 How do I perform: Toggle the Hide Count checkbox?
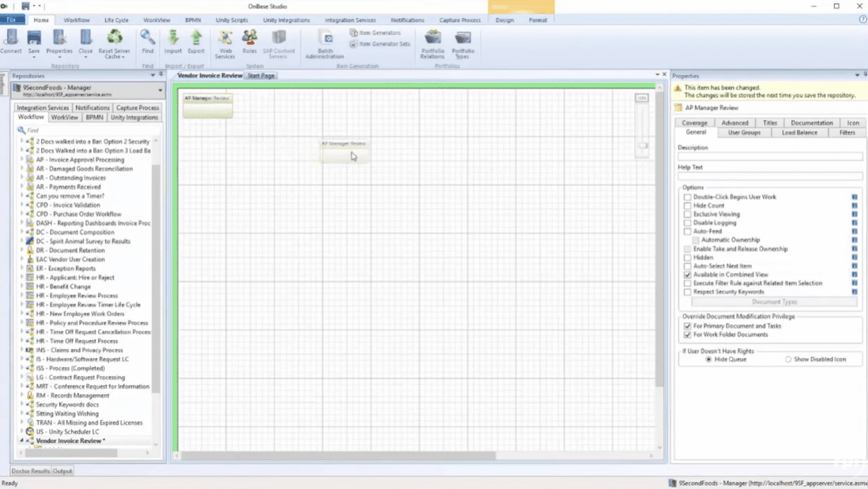(x=688, y=206)
